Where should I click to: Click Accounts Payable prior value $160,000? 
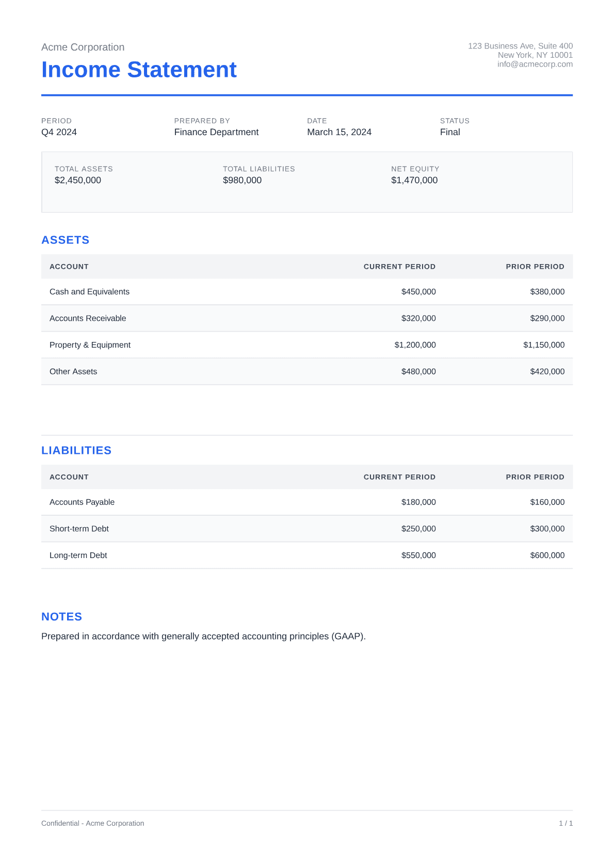pos(547,502)
